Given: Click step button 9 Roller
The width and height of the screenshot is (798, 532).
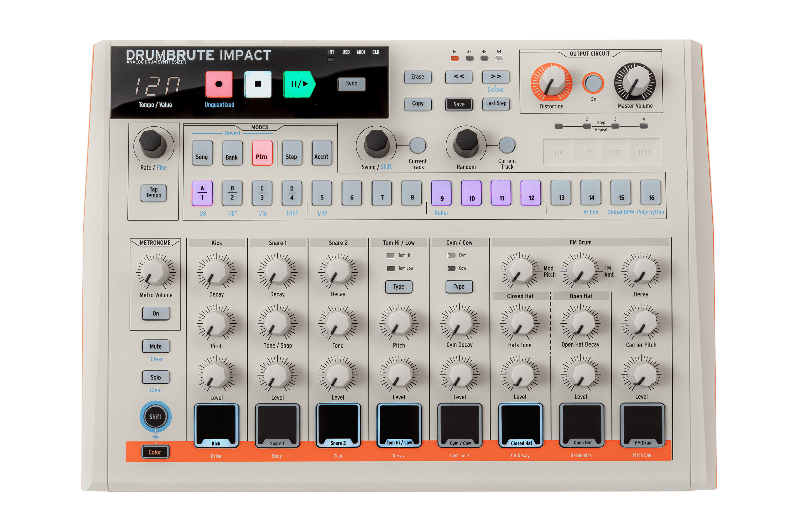Looking at the screenshot, I should 441,193.
